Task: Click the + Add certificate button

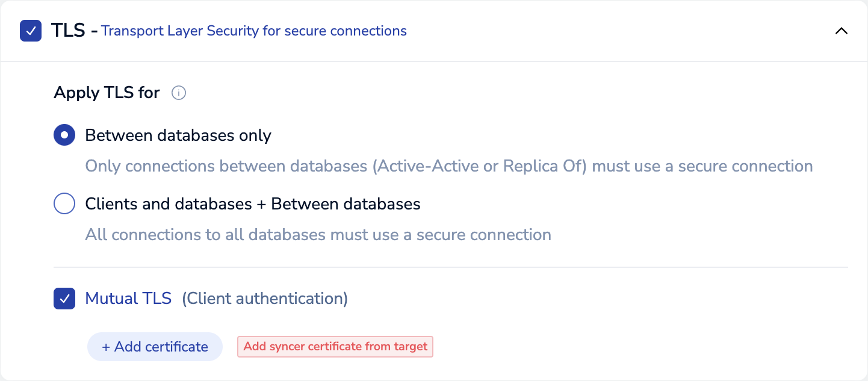Action: tap(155, 347)
